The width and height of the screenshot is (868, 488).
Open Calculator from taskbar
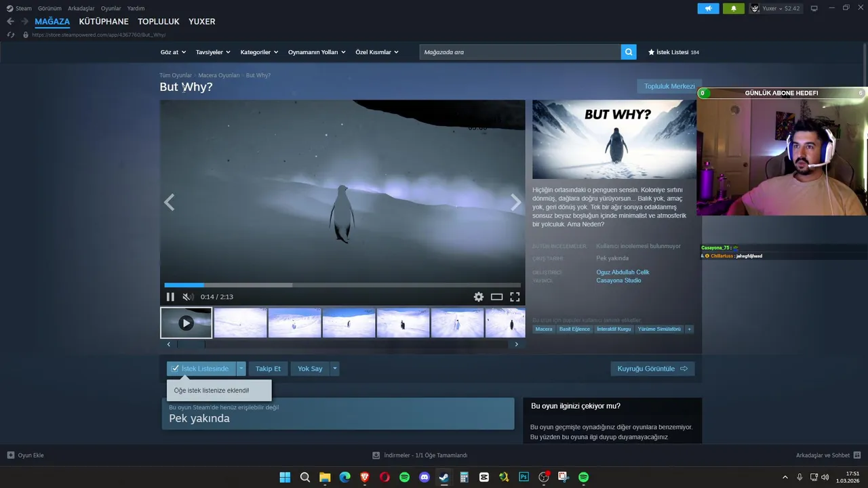[464, 477]
